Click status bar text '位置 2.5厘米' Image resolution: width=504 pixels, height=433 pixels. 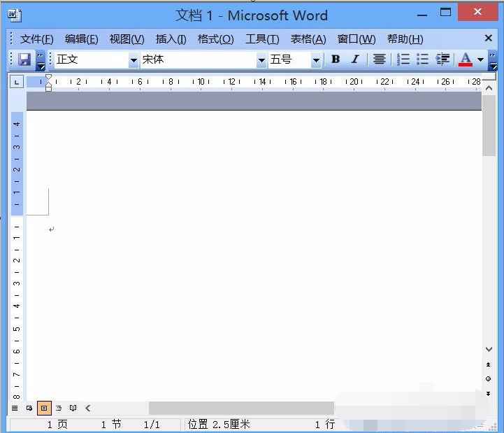point(219,425)
